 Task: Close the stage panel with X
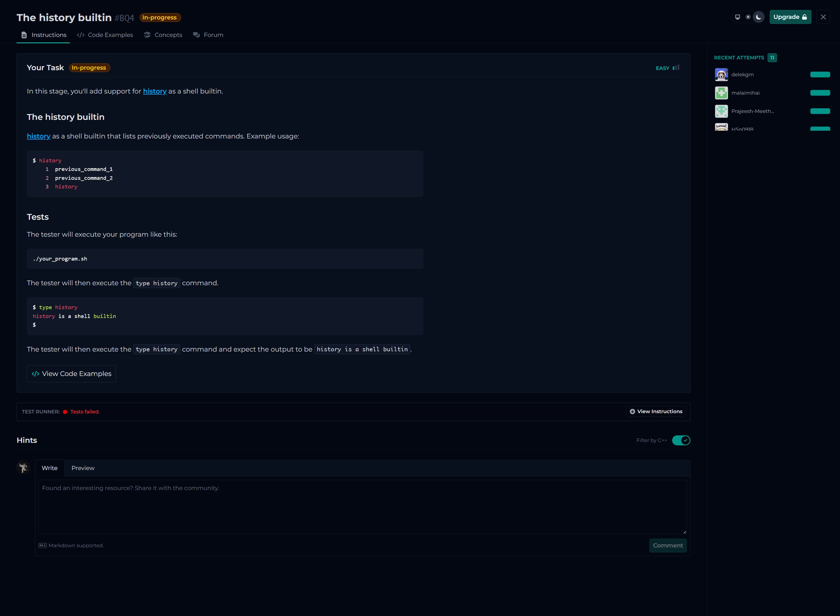point(823,17)
